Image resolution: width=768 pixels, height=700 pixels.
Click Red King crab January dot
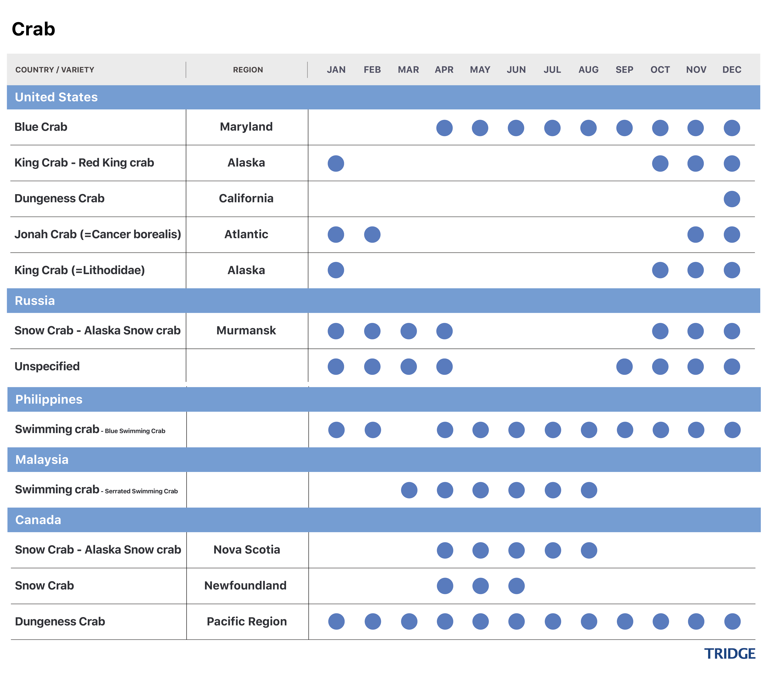[336, 163]
